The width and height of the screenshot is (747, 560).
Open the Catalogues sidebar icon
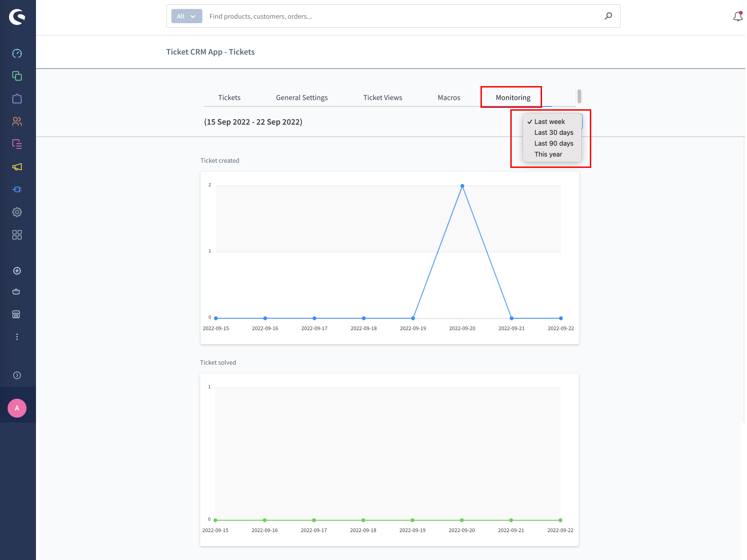point(17,76)
